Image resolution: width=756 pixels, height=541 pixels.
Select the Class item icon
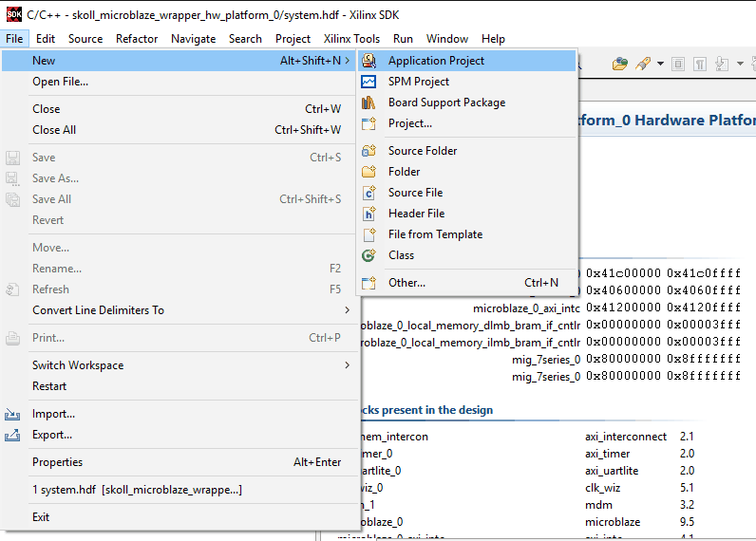(x=369, y=255)
